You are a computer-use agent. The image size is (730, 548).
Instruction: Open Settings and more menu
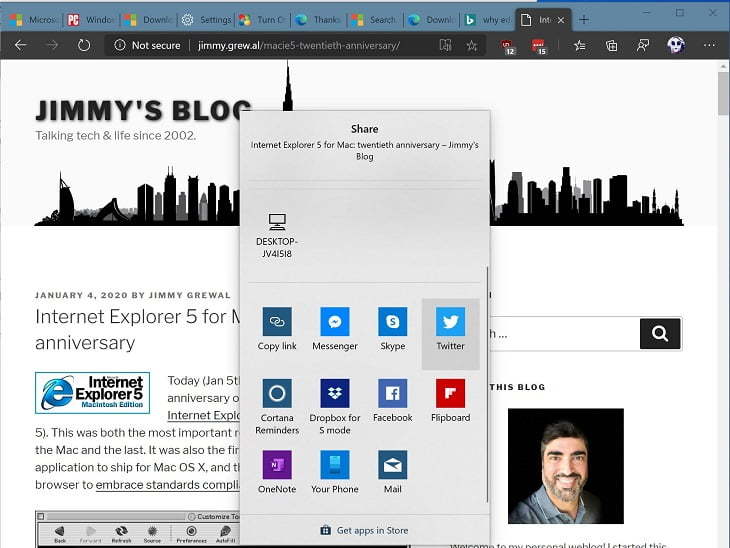[x=709, y=45]
